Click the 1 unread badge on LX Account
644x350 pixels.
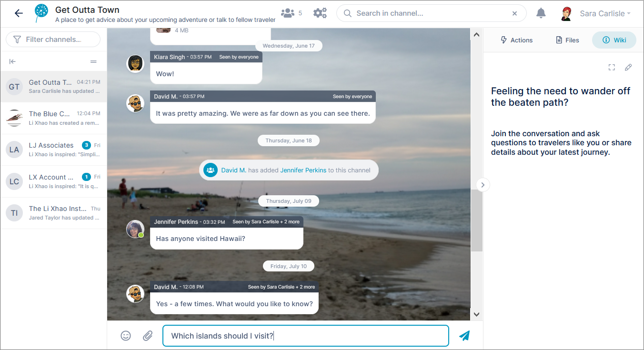(86, 177)
